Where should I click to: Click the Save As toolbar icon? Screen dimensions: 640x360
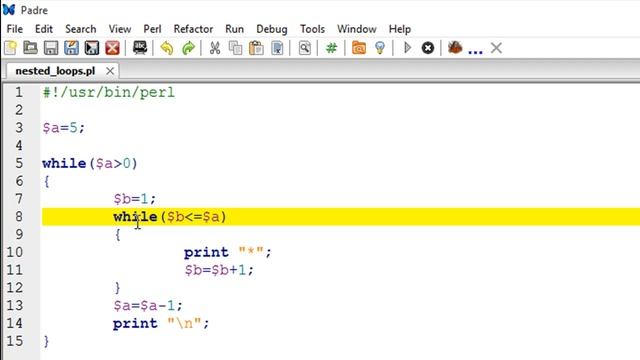coord(71,48)
